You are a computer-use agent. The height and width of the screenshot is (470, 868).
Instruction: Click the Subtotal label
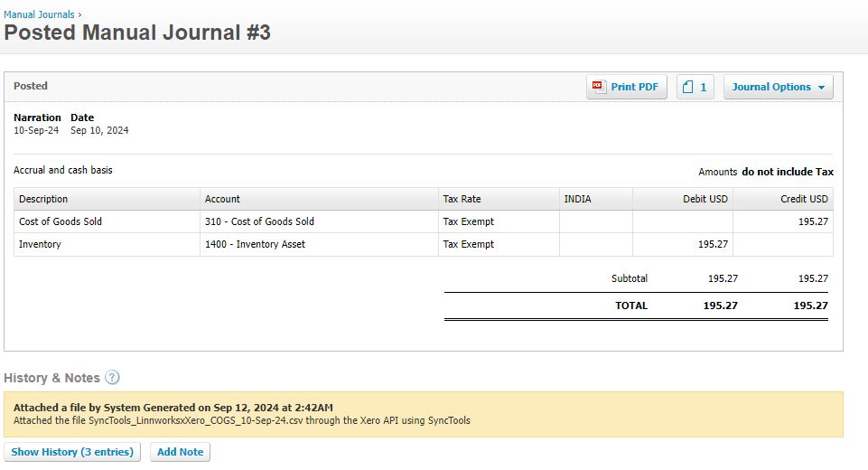pos(630,278)
